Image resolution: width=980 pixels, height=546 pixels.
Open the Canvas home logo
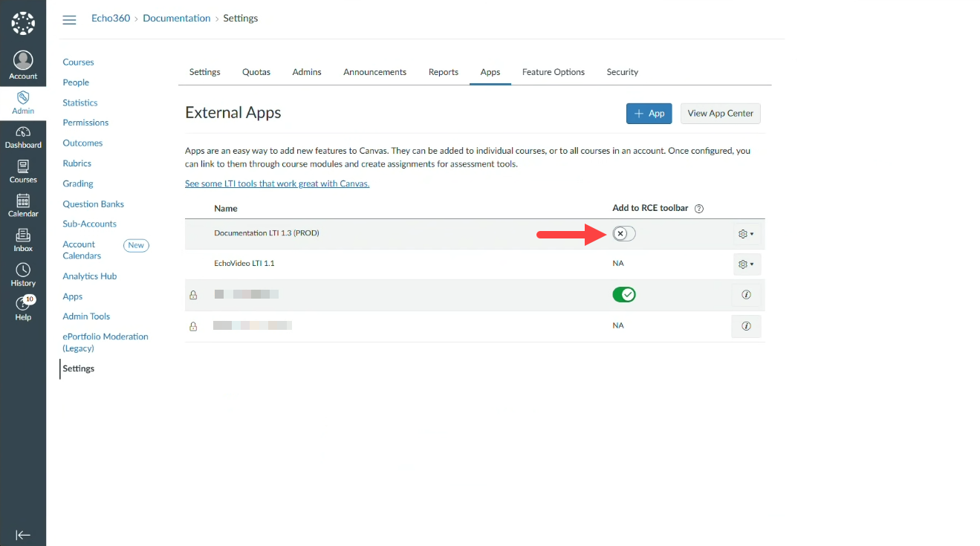23,23
